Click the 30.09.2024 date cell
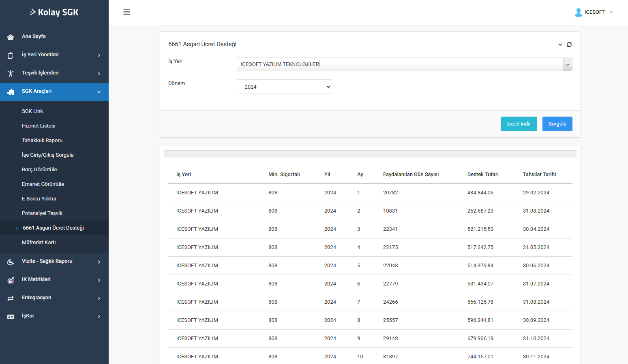This screenshot has height=364, width=628. click(536, 320)
